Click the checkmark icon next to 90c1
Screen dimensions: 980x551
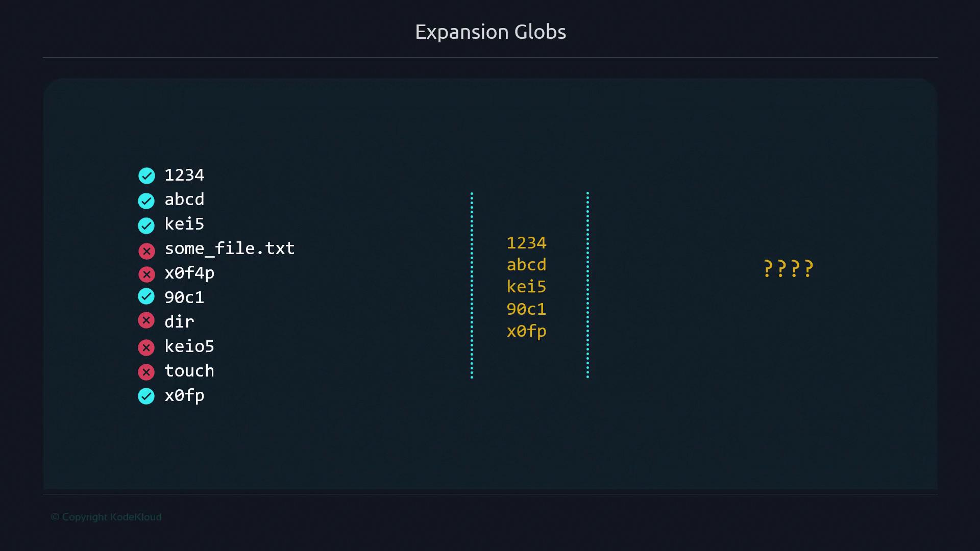(x=146, y=296)
